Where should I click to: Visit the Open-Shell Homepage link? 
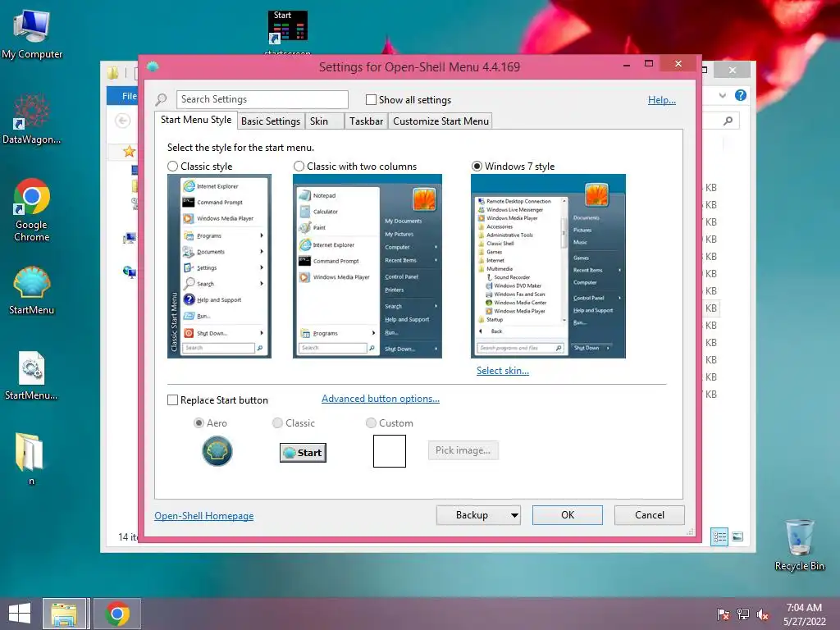[x=204, y=516]
